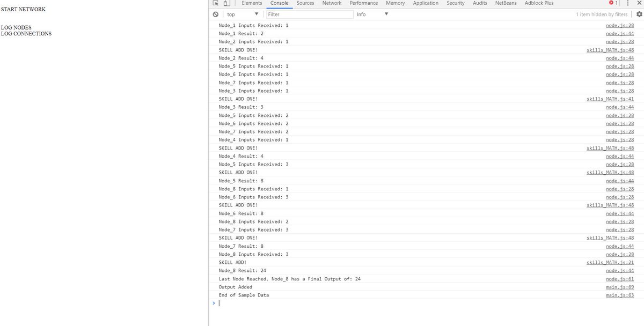Select log 'Node_8 Inputs Received: 1'
This screenshot has height=326, width=644.
(253, 189)
